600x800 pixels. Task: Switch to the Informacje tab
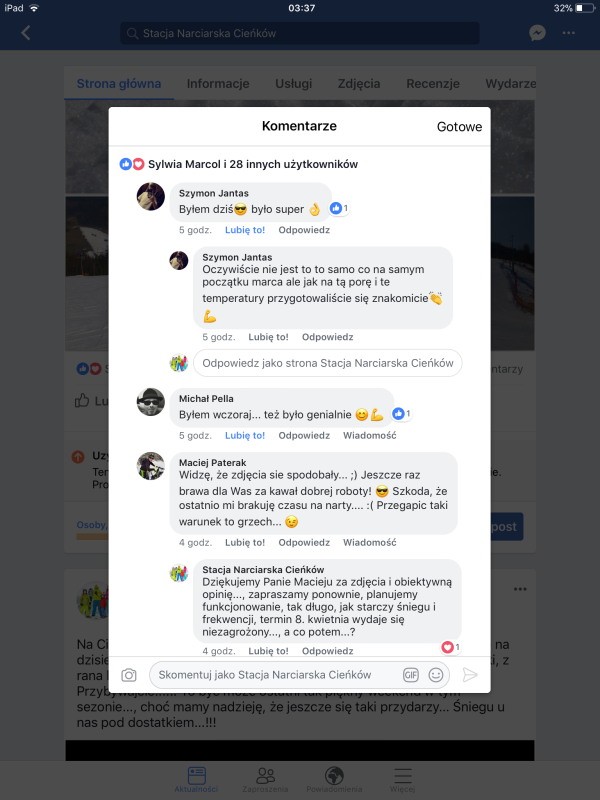point(218,84)
